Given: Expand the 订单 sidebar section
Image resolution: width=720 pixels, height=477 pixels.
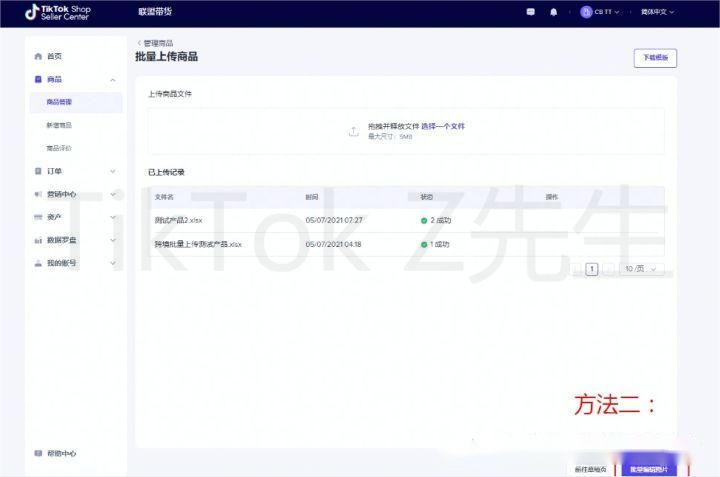Looking at the screenshot, I should (x=113, y=171).
